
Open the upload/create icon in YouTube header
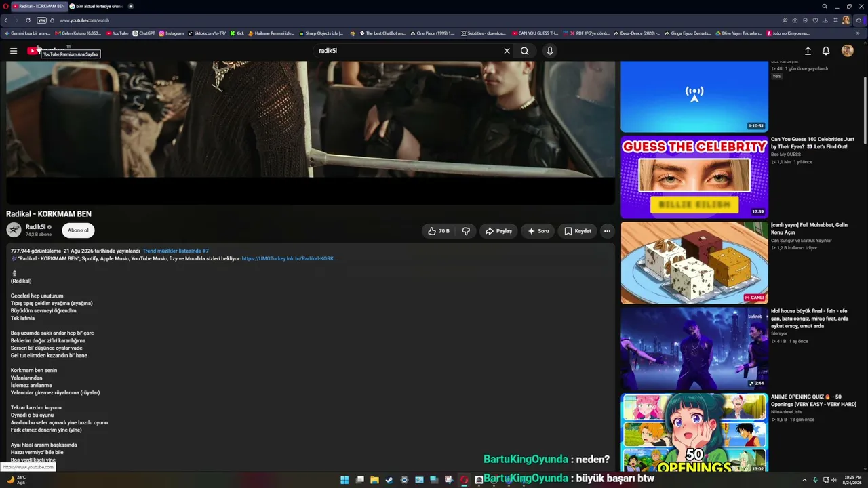point(808,51)
